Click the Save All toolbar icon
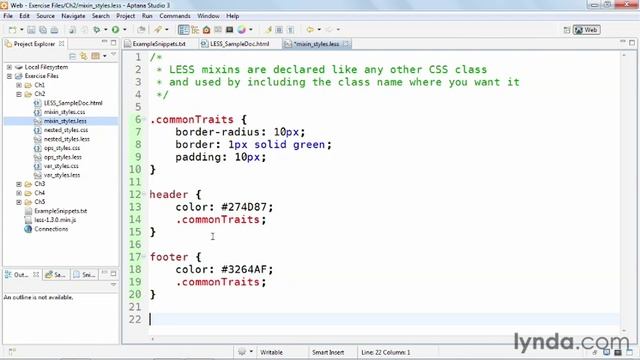 (x=42, y=30)
